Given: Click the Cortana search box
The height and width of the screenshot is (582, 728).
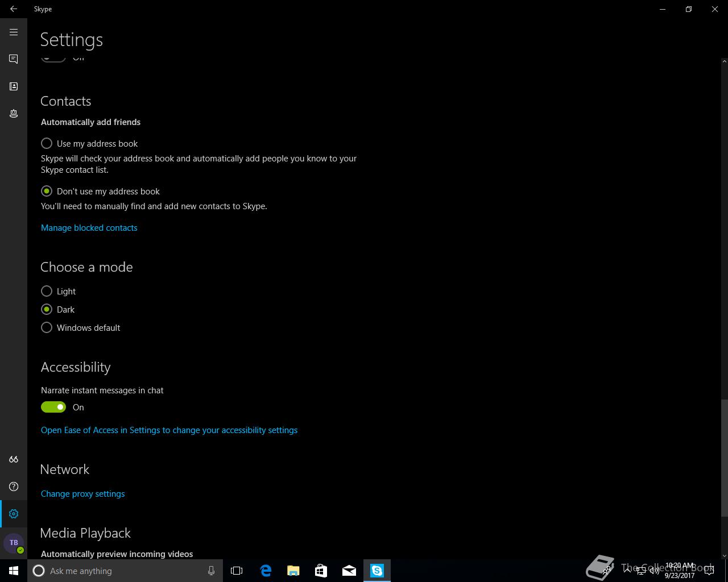Looking at the screenshot, I should (125, 571).
